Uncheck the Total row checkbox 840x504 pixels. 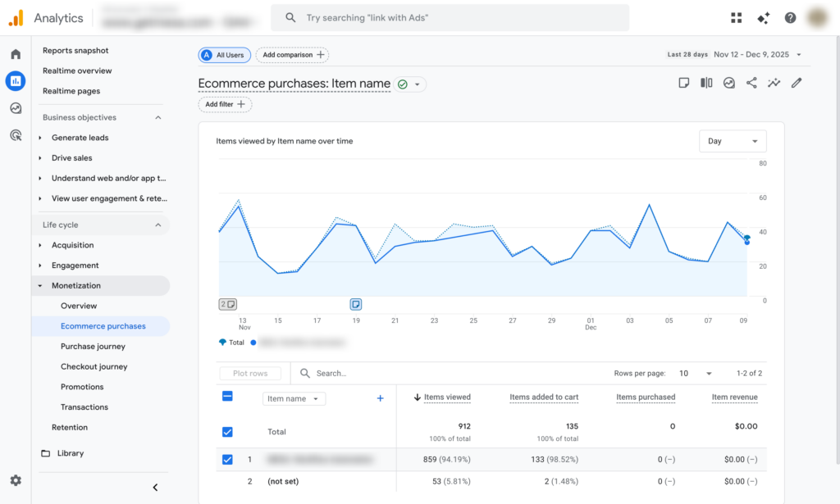[x=227, y=432]
